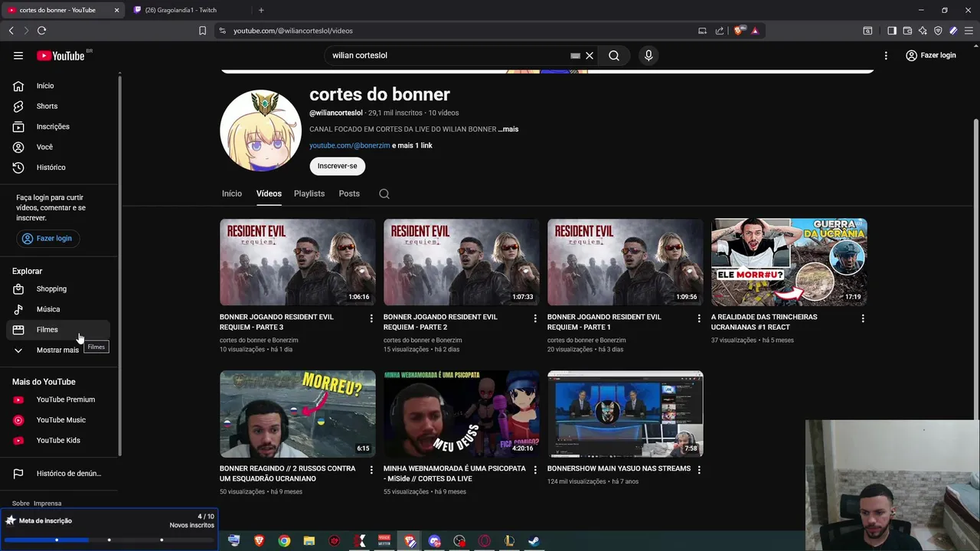Open the Brave Rewards triangle icon
980x551 pixels.
tap(755, 31)
